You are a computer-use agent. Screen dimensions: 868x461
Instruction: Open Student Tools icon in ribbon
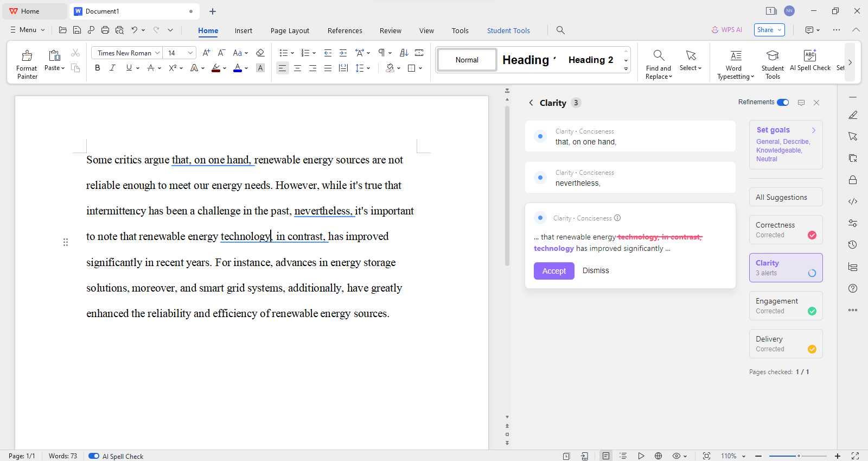[x=772, y=55]
